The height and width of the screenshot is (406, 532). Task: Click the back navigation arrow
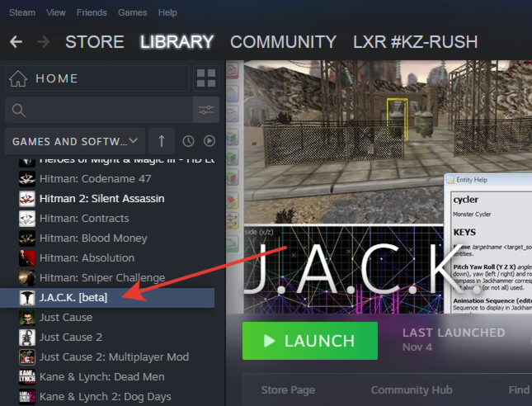point(16,41)
